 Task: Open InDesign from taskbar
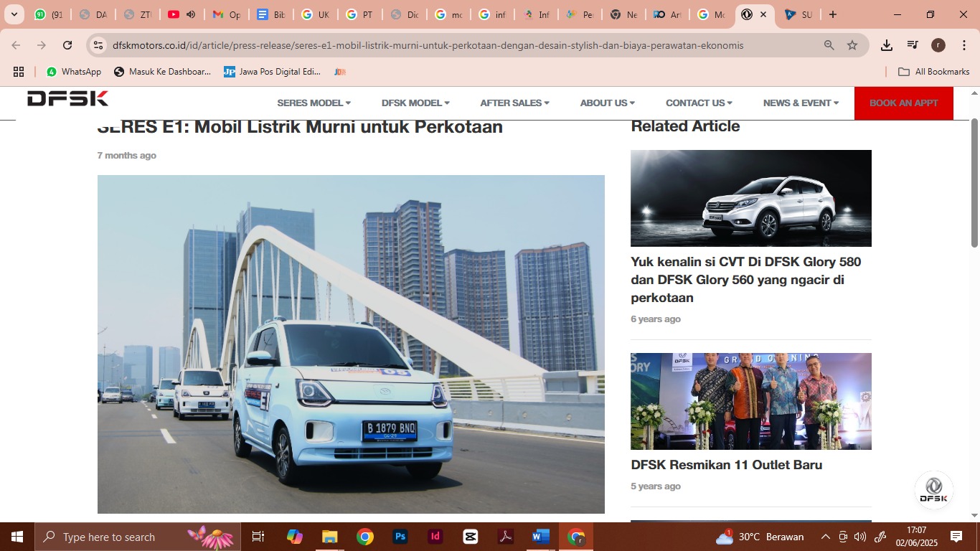(435, 537)
